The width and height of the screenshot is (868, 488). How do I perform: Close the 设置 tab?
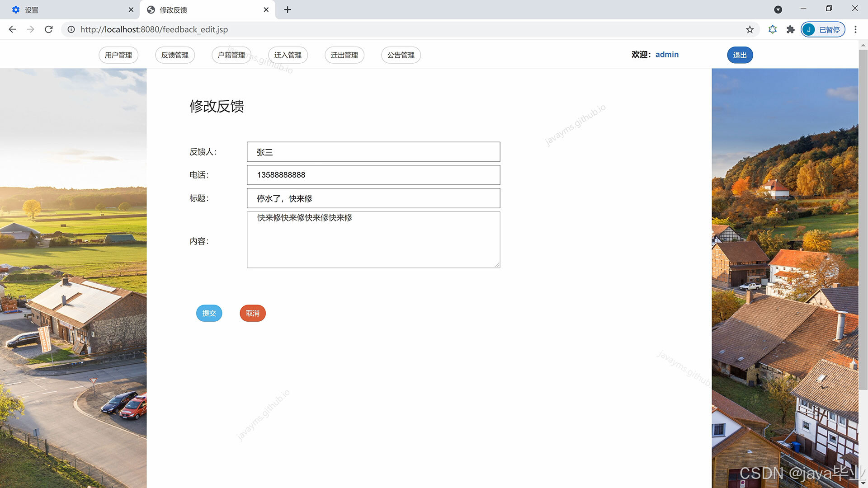click(x=131, y=9)
